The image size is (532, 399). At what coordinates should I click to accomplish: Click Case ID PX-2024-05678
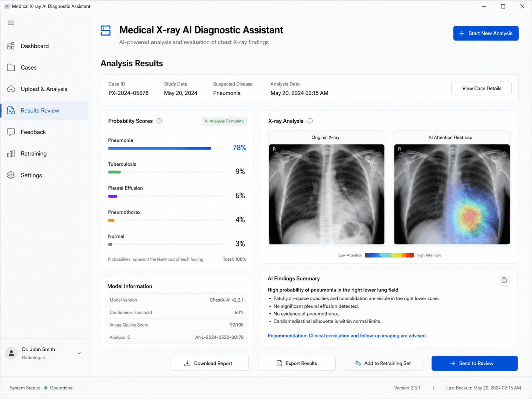[129, 93]
